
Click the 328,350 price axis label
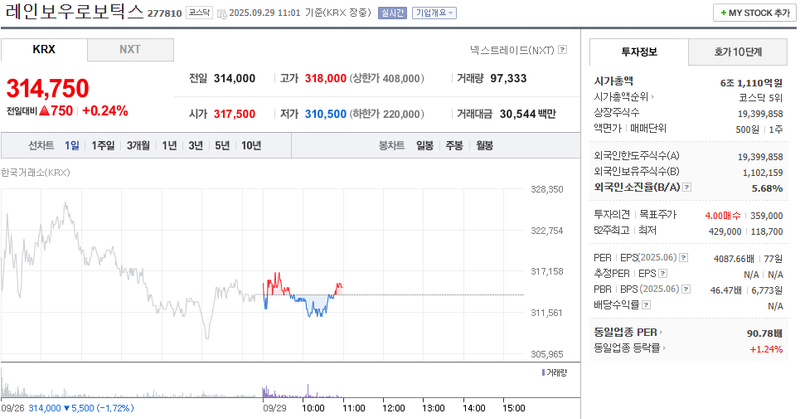[x=547, y=189]
